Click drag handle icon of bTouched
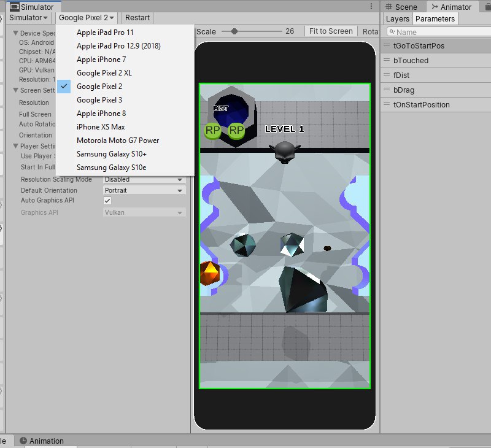Image resolution: width=491 pixels, height=448 pixels. click(x=387, y=60)
